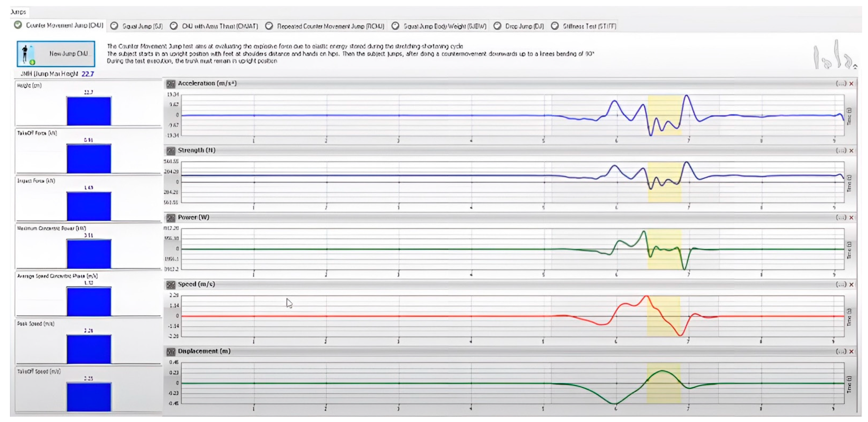868x422 pixels.
Task: Open the Jumps tab
Action: pos(19,12)
